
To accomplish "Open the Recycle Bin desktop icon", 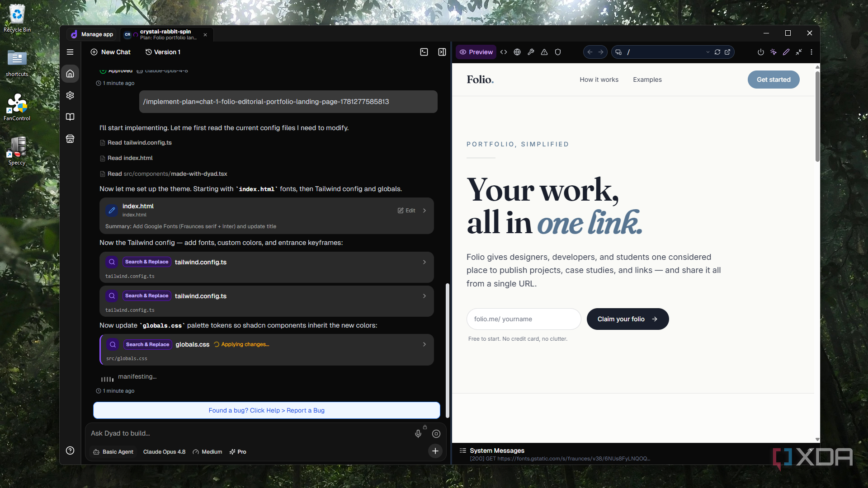I will click(17, 19).
